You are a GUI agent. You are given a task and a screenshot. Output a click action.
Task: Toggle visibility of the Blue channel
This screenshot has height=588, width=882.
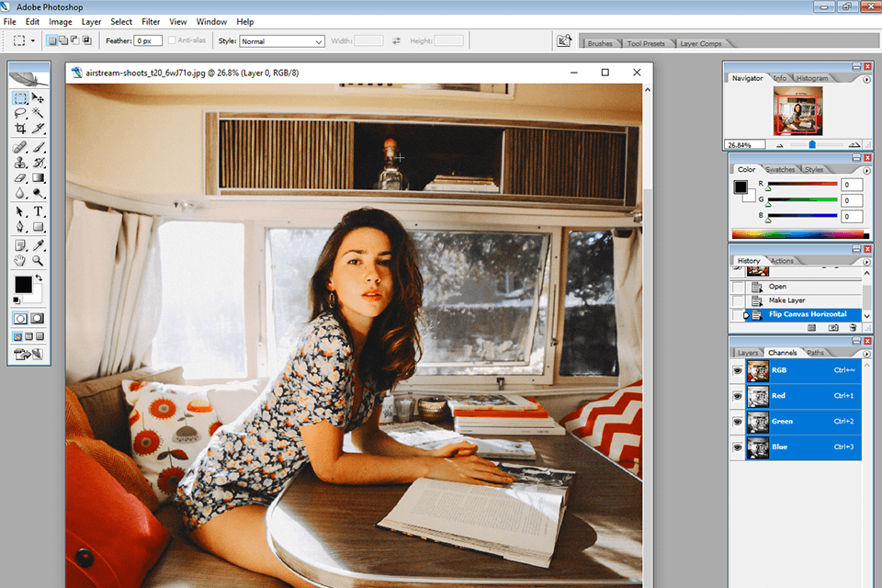click(x=738, y=447)
